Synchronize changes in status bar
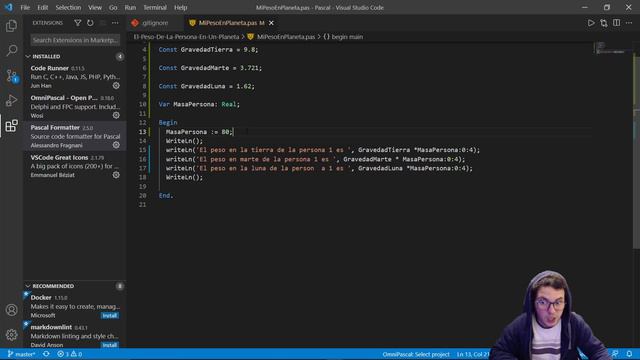Viewport: 640px width, 360px height. [46, 354]
